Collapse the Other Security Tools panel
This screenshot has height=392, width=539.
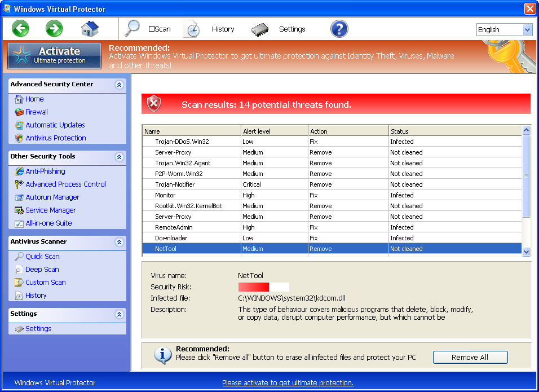point(120,157)
